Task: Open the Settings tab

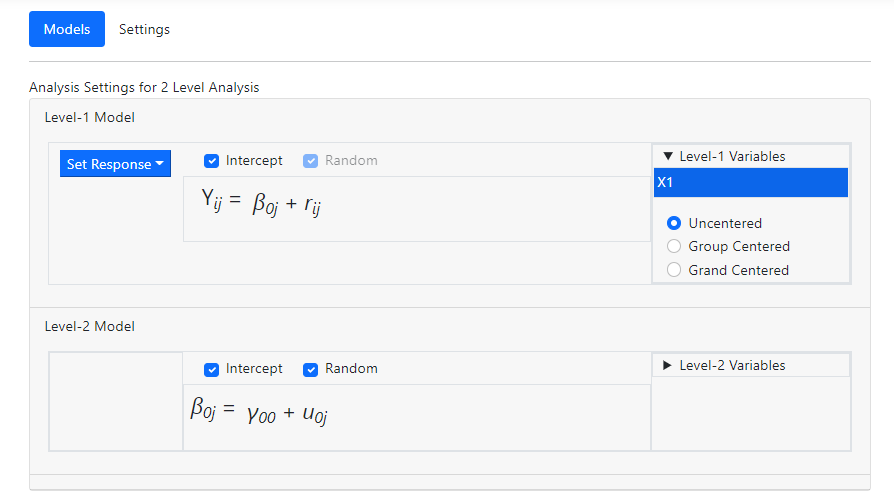Action: 144,29
